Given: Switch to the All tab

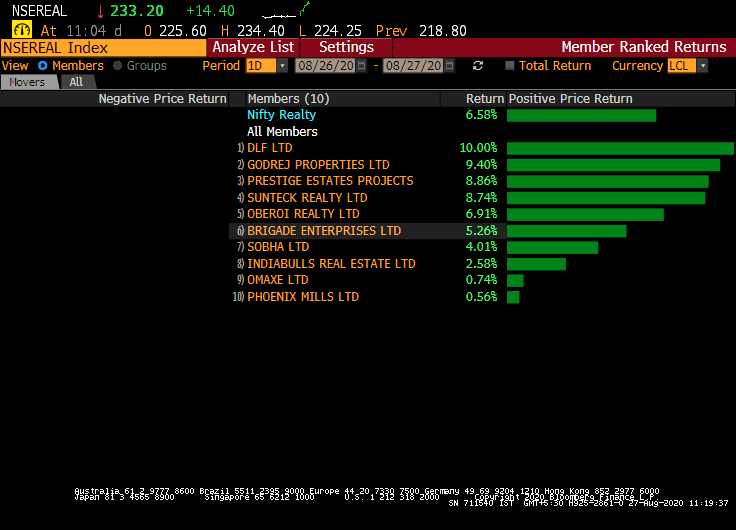Looking at the screenshot, I should pyautogui.click(x=77, y=82).
